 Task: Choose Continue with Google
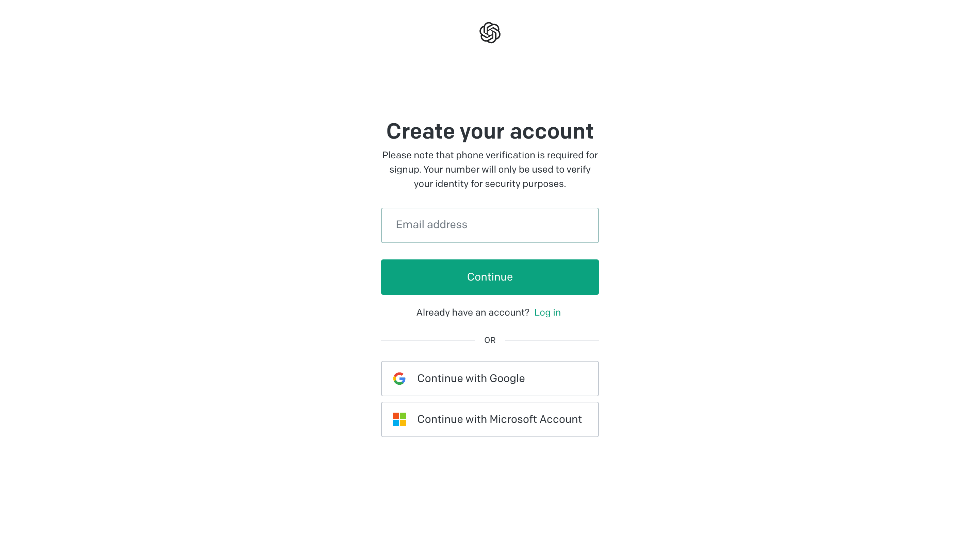click(490, 378)
